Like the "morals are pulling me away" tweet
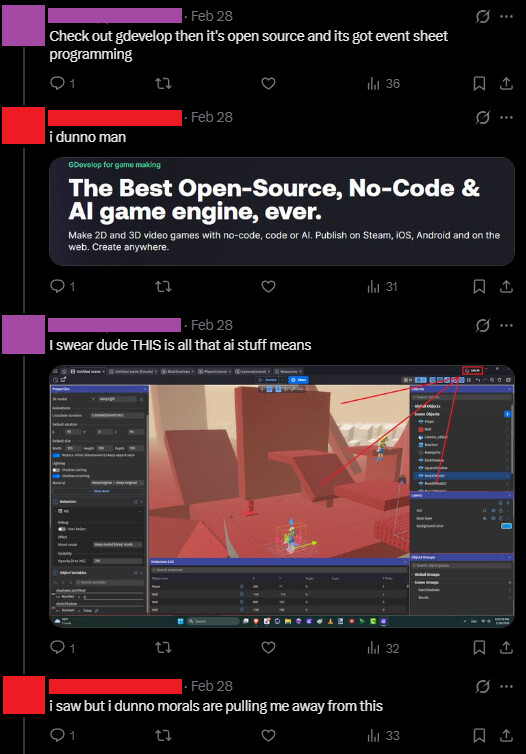The height and width of the screenshot is (754, 526). (x=268, y=735)
